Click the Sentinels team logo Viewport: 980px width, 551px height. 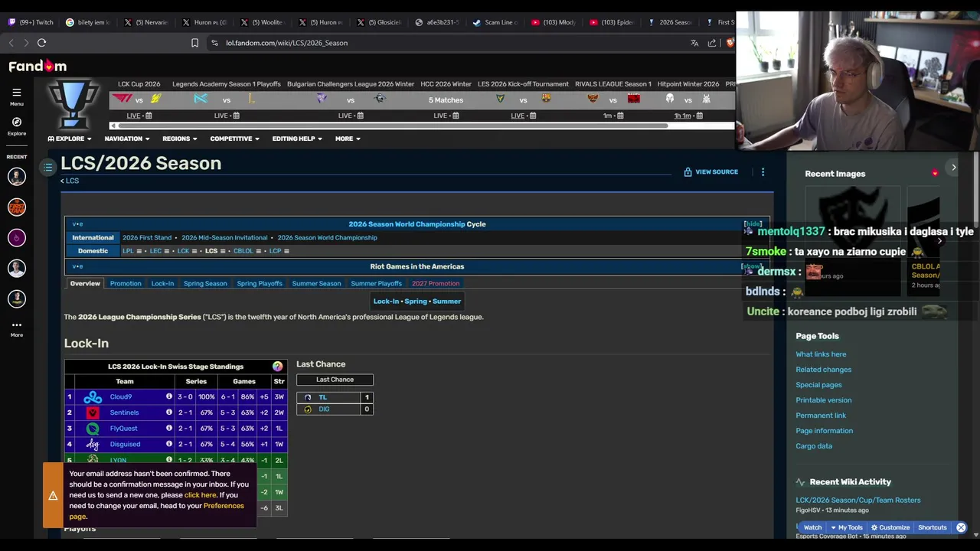click(93, 412)
